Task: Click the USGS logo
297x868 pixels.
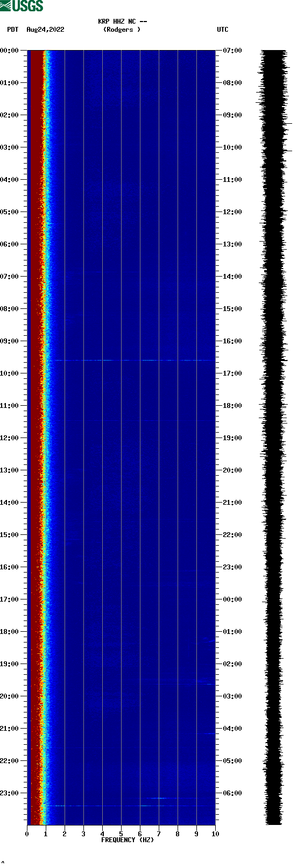Action: point(22,6)
